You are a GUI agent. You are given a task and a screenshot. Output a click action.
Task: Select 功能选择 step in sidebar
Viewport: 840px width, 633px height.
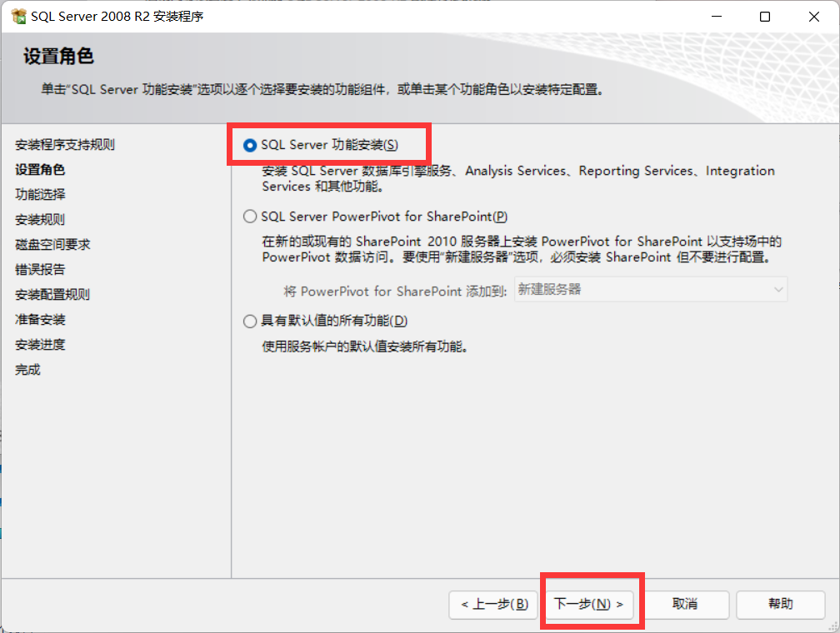(x=40, y=194)
